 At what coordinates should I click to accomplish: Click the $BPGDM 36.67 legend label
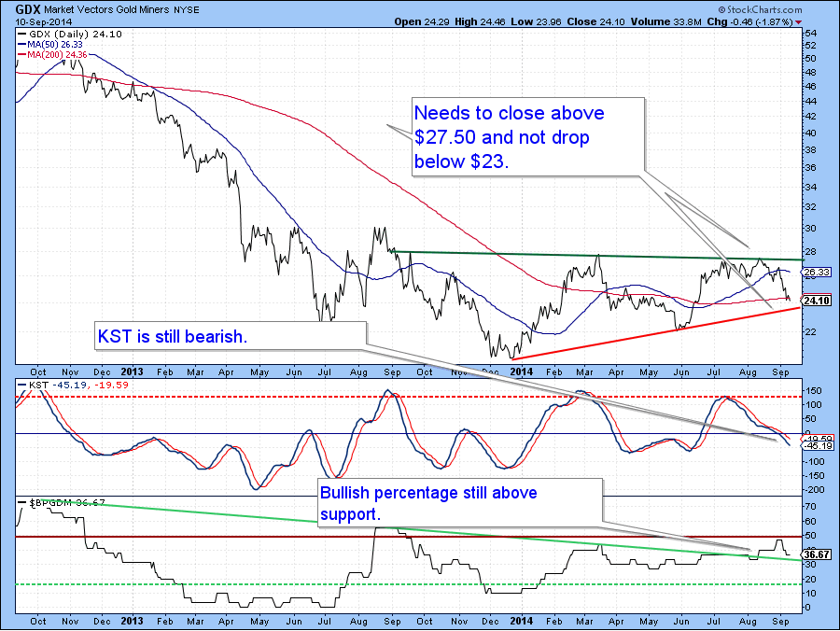pos(63,503)
